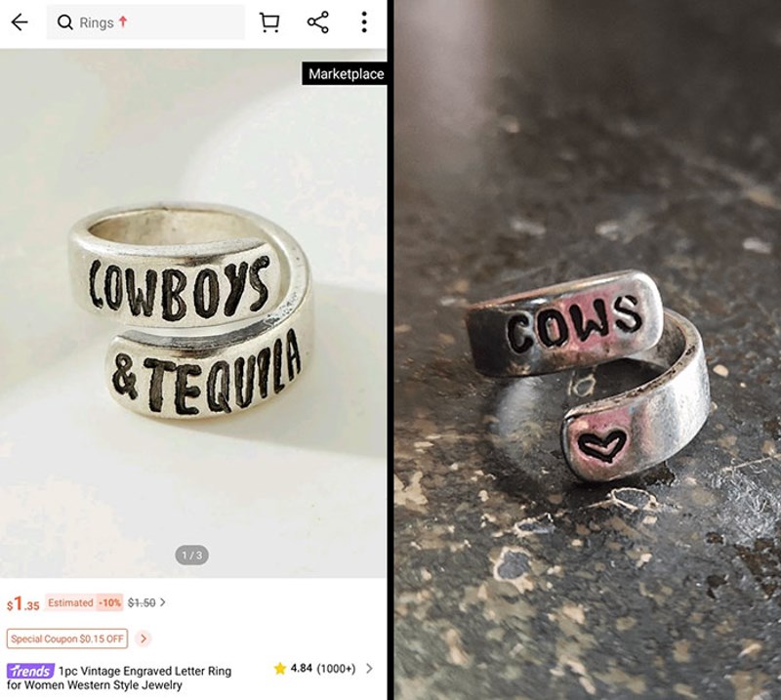Open the shopping cart

click(x=269, y=22)
